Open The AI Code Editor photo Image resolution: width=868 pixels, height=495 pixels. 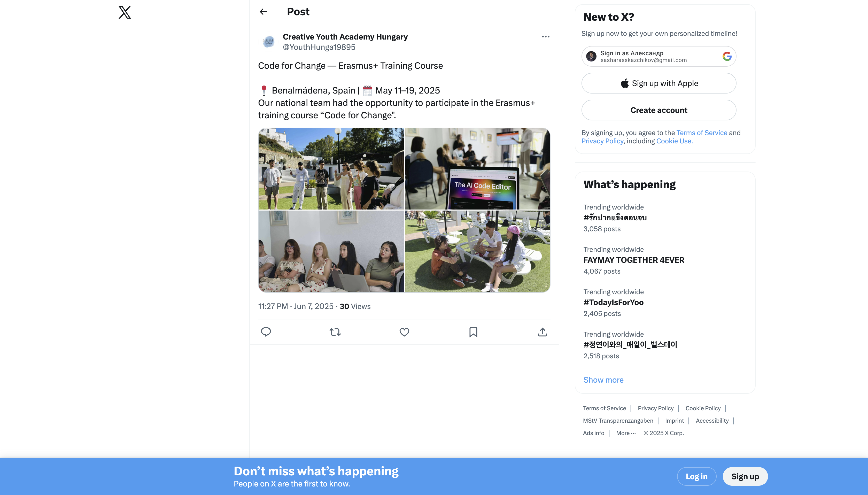coord(477,169)
